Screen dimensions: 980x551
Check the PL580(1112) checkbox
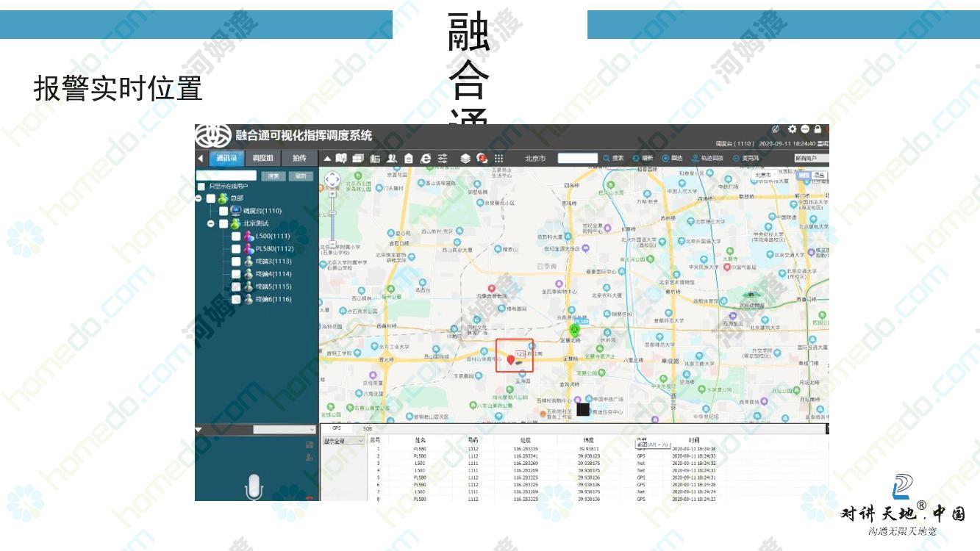(x=236, y=249)
